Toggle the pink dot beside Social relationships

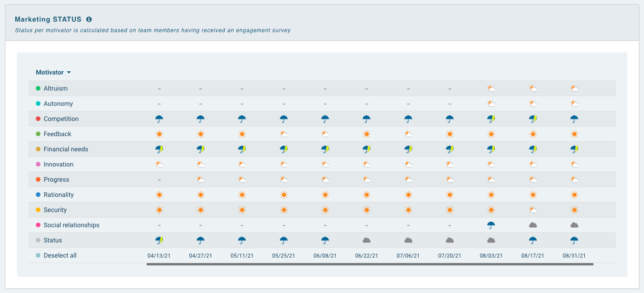tap(38, 224)
